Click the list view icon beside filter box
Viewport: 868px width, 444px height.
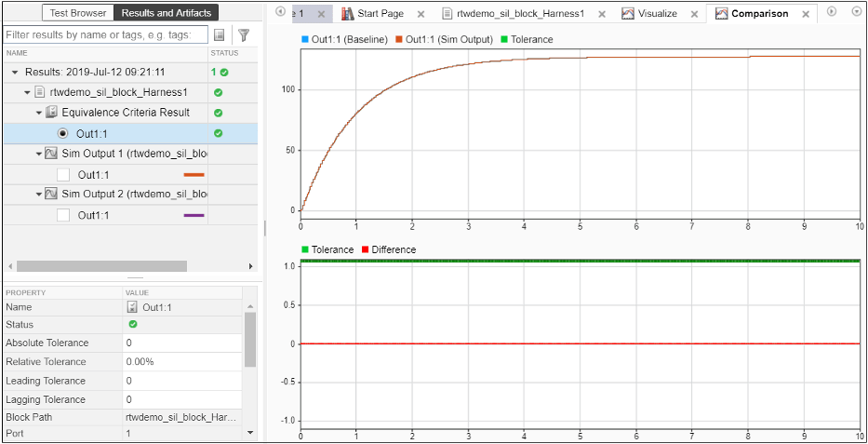click(220, 34)
